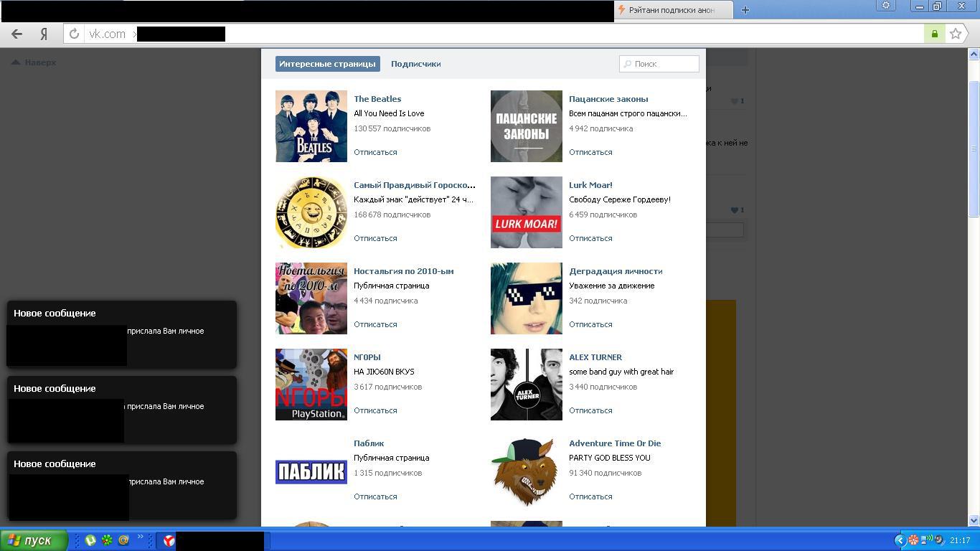Unsubscribe from Паблик

pyautogui.click(x=375, y=496)
